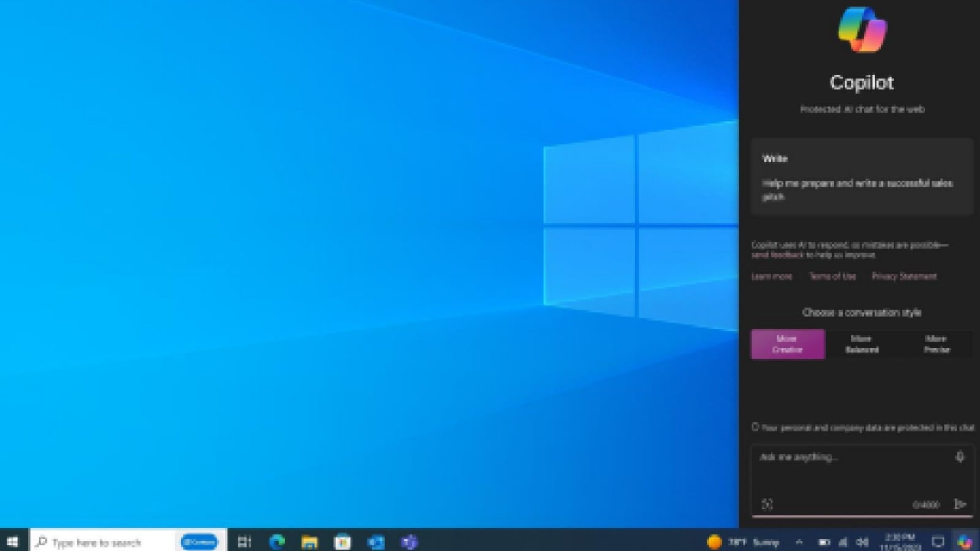Open the Learn more link
The height and width of the screenshot is (551, 980).
(771, 276)
